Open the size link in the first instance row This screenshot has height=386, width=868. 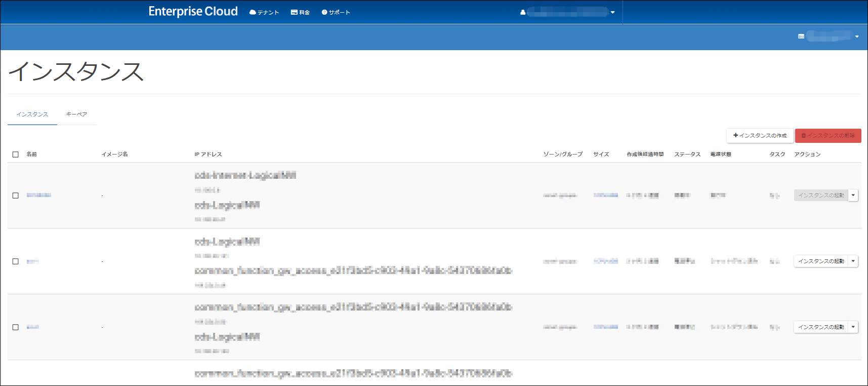[606, 196]
